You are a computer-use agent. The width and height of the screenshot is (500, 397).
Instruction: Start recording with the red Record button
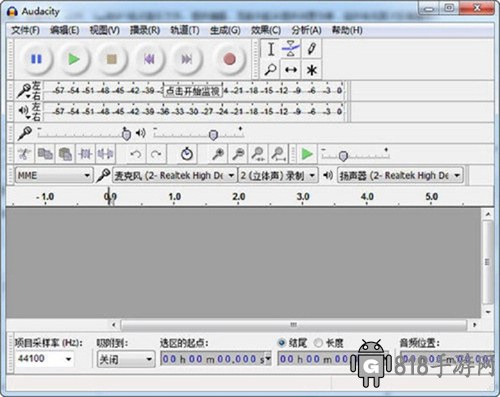[229, 59]
